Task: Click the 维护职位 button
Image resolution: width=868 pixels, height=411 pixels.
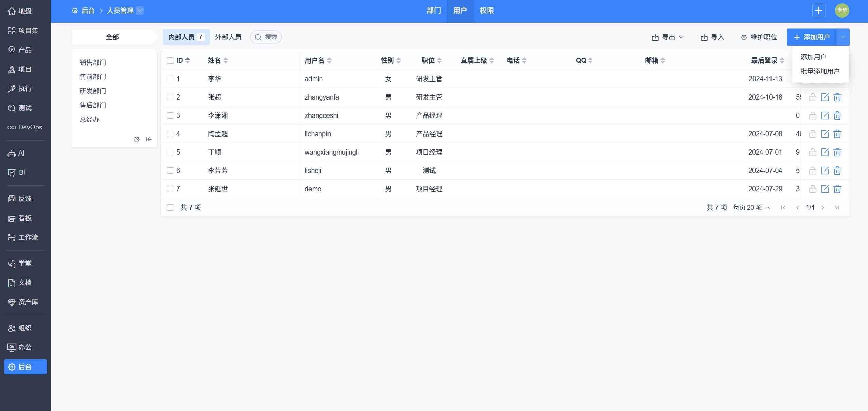Action: [x=759, y=37]
